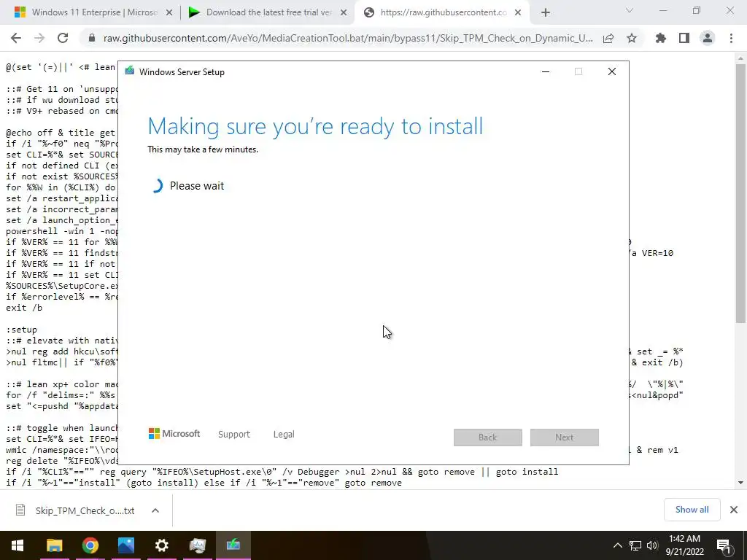Select Windows Setup taskbar icon
The width and height of the screenshot is (747, 560).
tap(233, 545)
